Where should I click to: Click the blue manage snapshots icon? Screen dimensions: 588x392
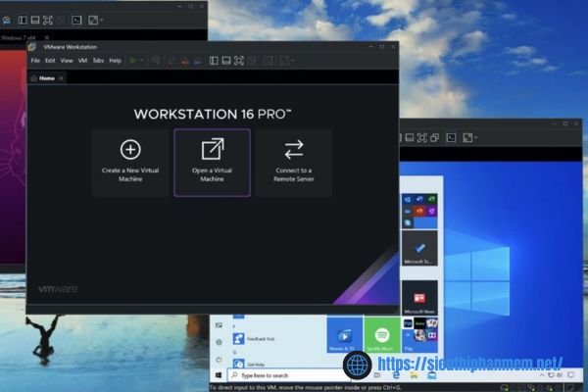point(198,61)
